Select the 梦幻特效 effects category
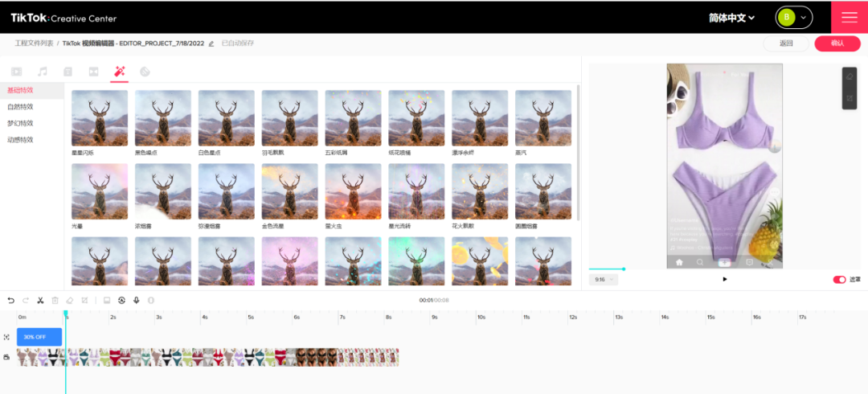Viewport: 868px width, 394px height. (x=20, y=123)
